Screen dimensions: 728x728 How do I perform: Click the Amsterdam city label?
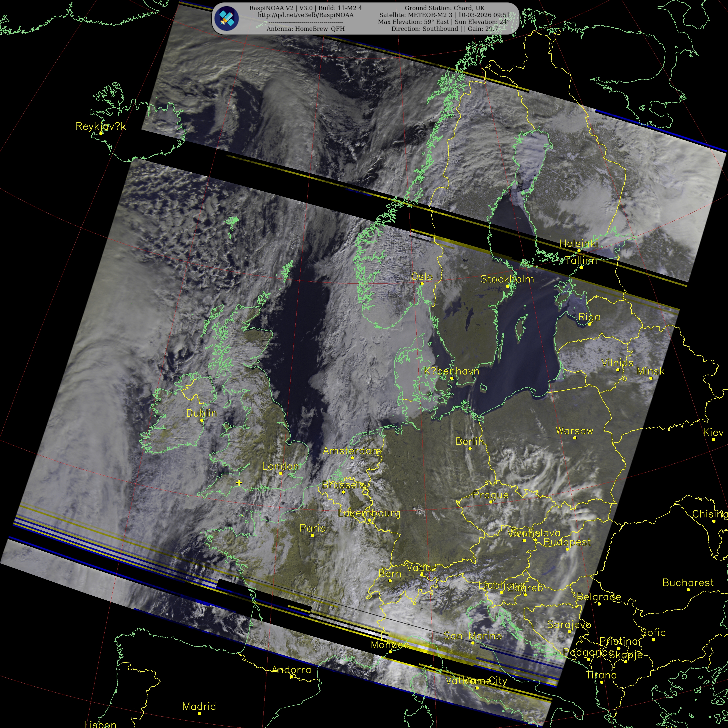[x=352, y=451]
